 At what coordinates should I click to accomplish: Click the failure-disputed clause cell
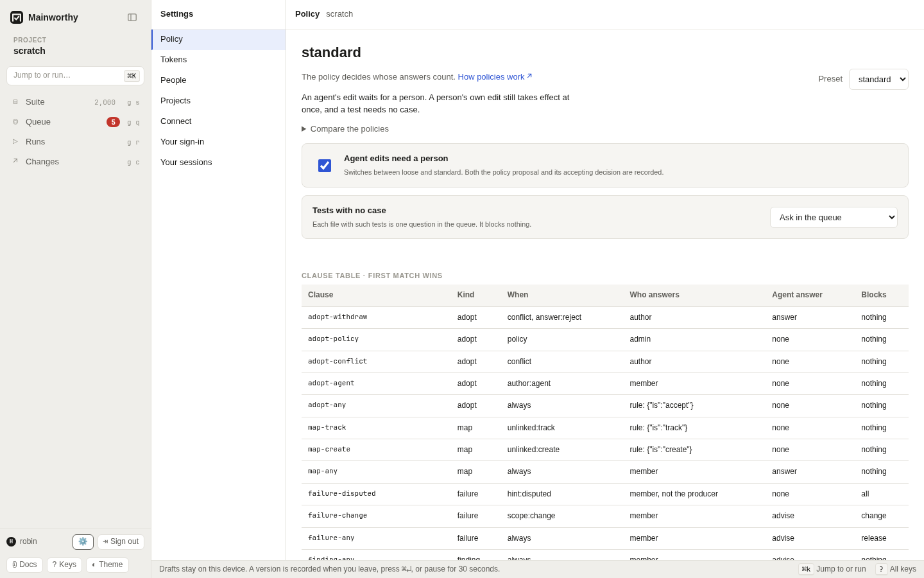point(376,494)
